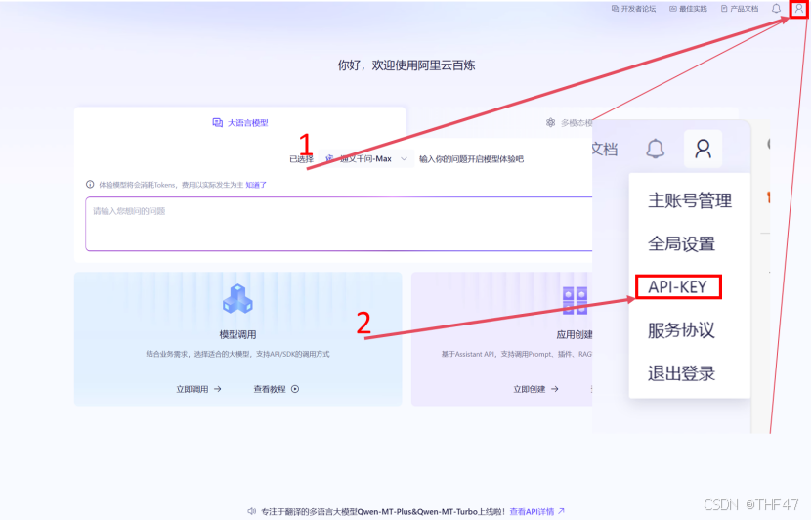Open 开发者论坛 in the top navigation
The image size is (812, 520).
(633, 9)
